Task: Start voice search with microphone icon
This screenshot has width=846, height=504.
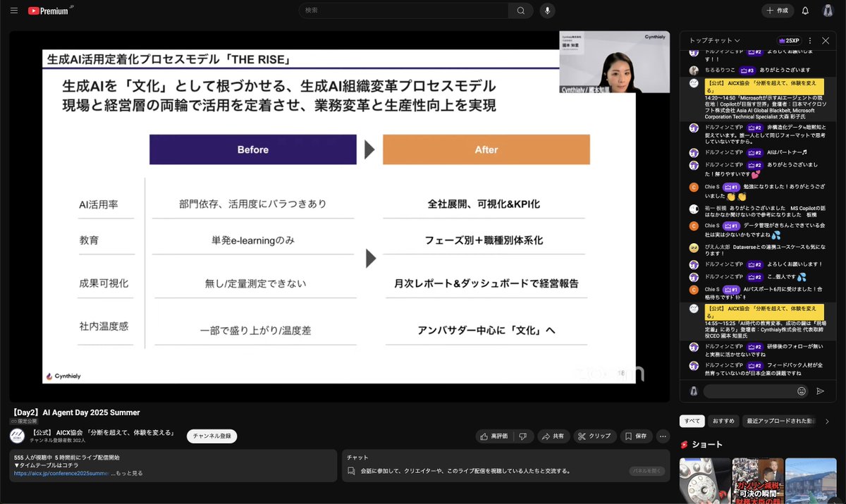Action: [547, 11]
